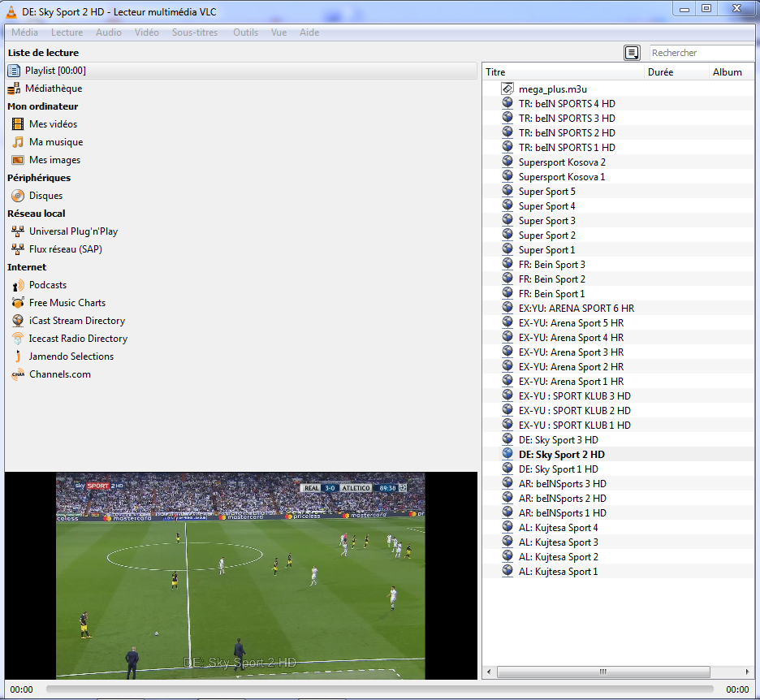The image size is (760, 700).
Task: Open Icecast Radio Directory icon
Action: [18, 339]
